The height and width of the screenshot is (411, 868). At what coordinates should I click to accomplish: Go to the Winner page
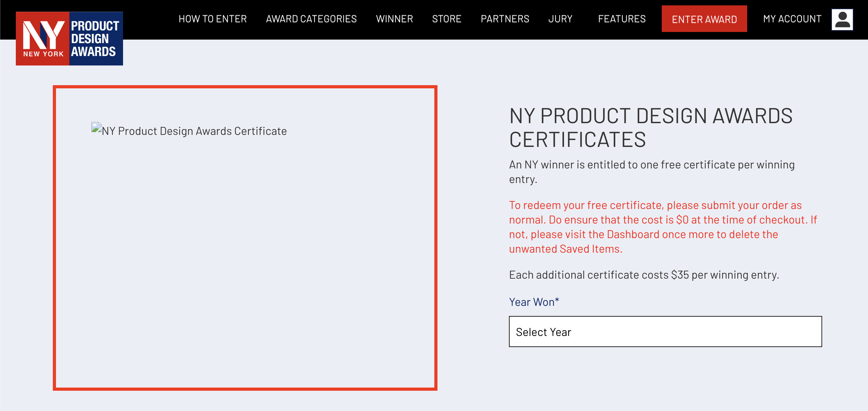click(x=394, y=19)
